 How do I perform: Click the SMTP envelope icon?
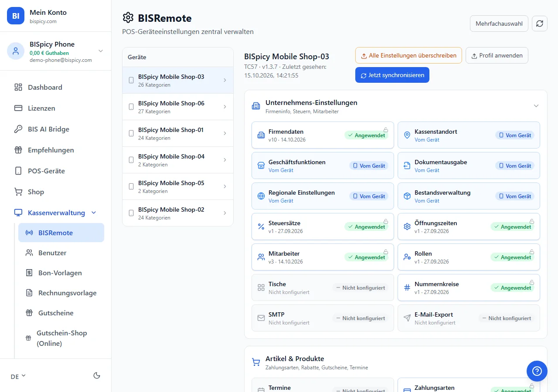click(x=261, y=318)
